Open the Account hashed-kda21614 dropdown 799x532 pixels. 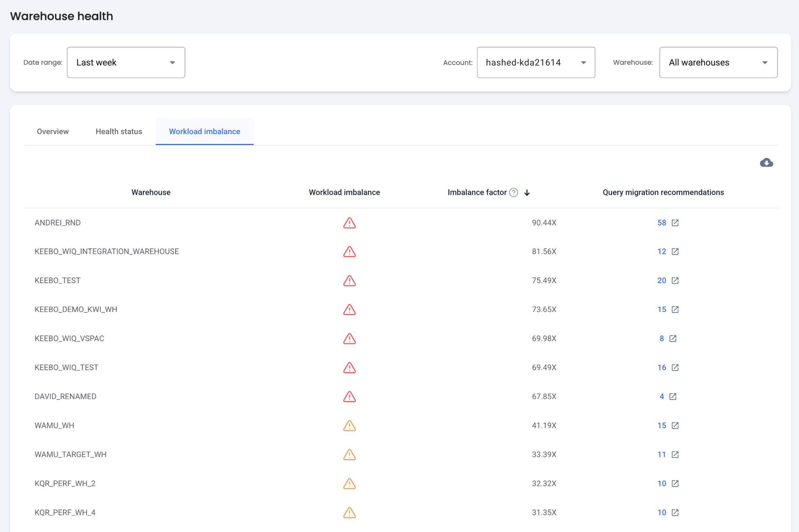coord(536,62)
